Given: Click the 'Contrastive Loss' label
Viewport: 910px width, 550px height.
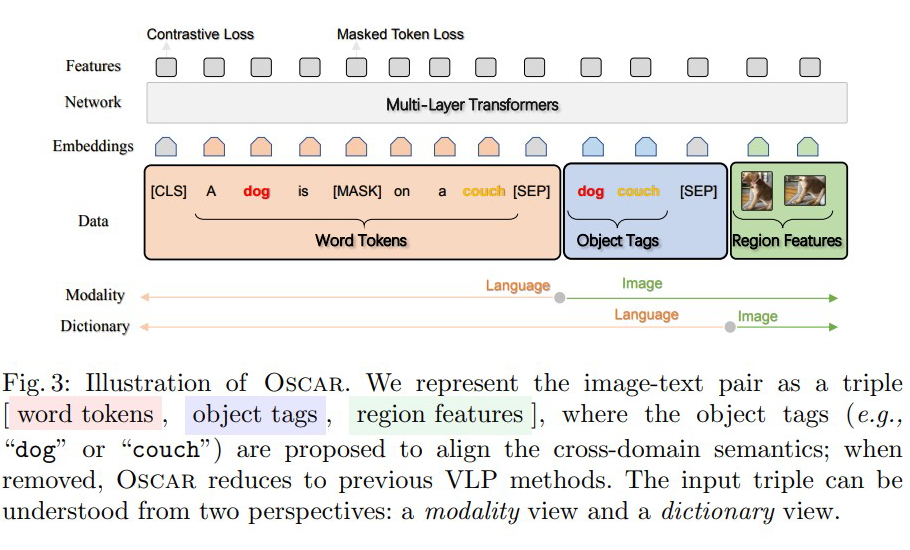Looking at the screenshot, I should [x=200, y=34].
